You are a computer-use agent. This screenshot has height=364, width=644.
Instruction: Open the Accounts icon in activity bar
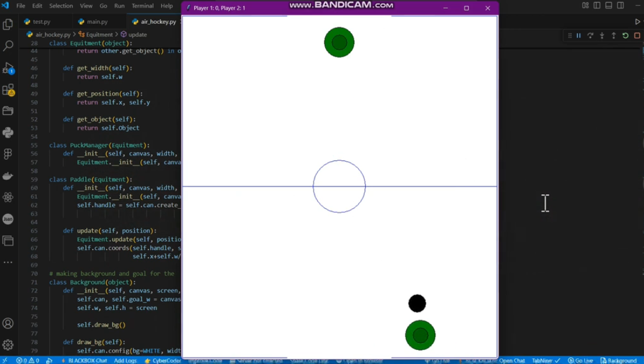(x=8, y=323)
